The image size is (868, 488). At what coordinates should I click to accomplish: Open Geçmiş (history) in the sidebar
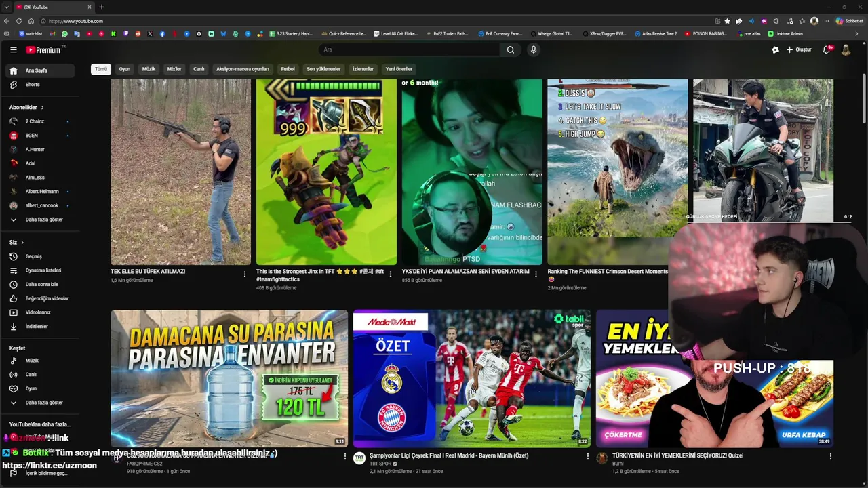point(41,256)
